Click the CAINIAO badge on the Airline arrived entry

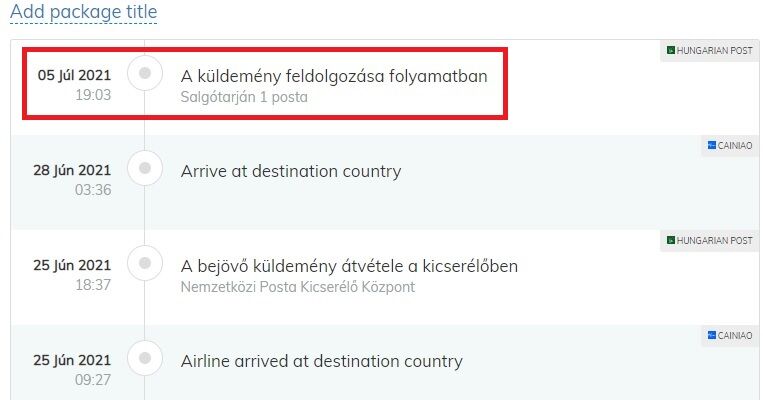pyautogui.click(x=729, y=335)
